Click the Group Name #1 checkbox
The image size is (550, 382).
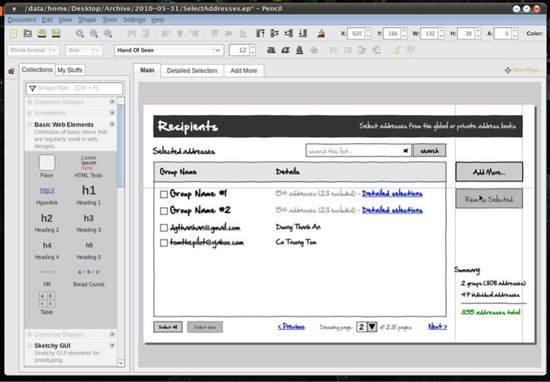tap(164, 194)
